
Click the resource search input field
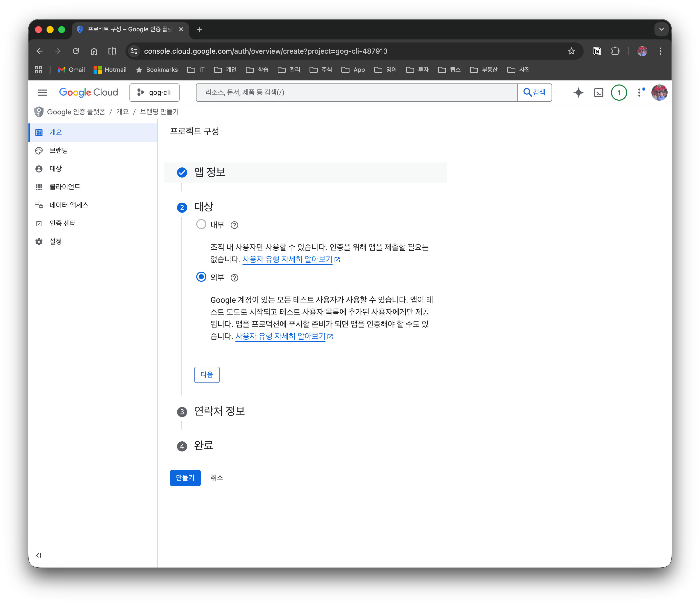[356, 93]
